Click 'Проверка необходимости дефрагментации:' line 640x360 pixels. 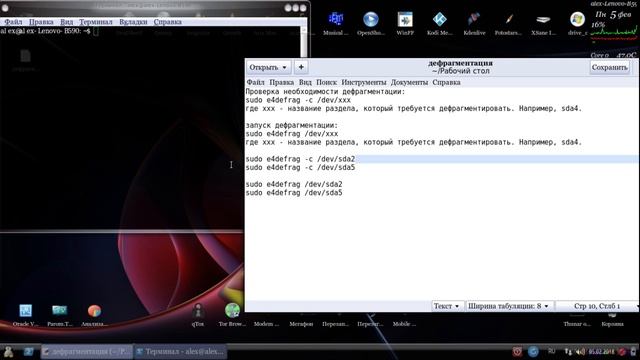tap(325, 91)
